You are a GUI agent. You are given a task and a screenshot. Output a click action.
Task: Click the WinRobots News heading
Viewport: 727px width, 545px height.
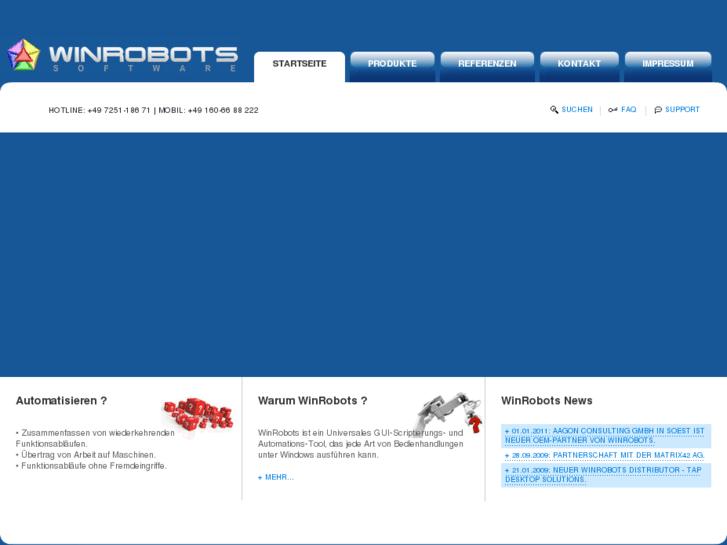tap(547, 401)
